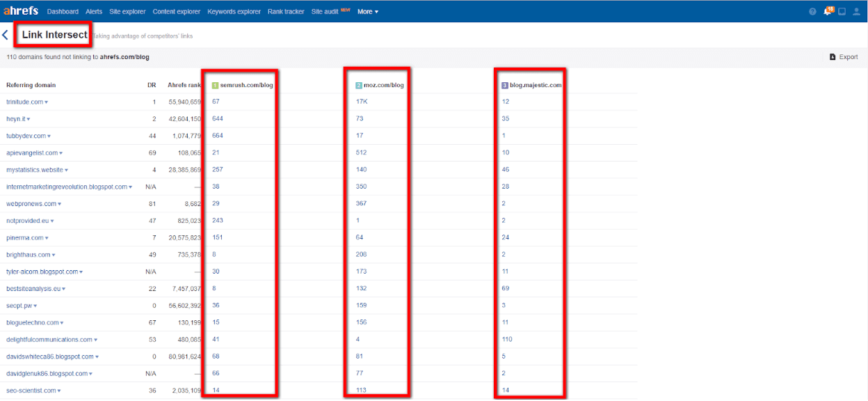Click the Export button
Viewport: 868px width, 401px height.
click(844, 57)
